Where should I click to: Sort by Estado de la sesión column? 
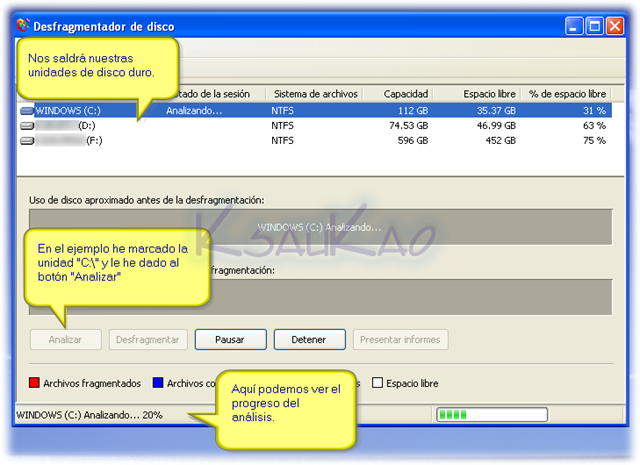click(x=214, y=94)
